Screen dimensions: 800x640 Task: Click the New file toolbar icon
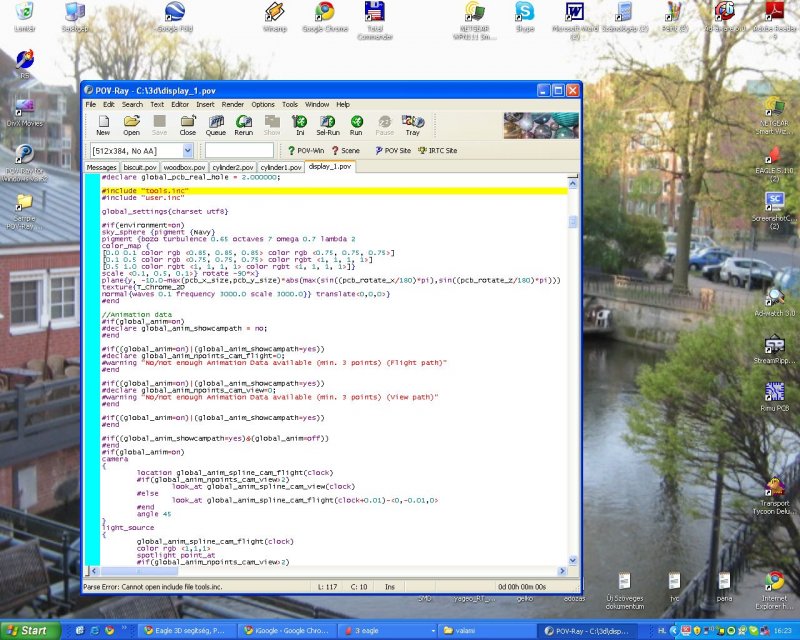coord(103,125)
